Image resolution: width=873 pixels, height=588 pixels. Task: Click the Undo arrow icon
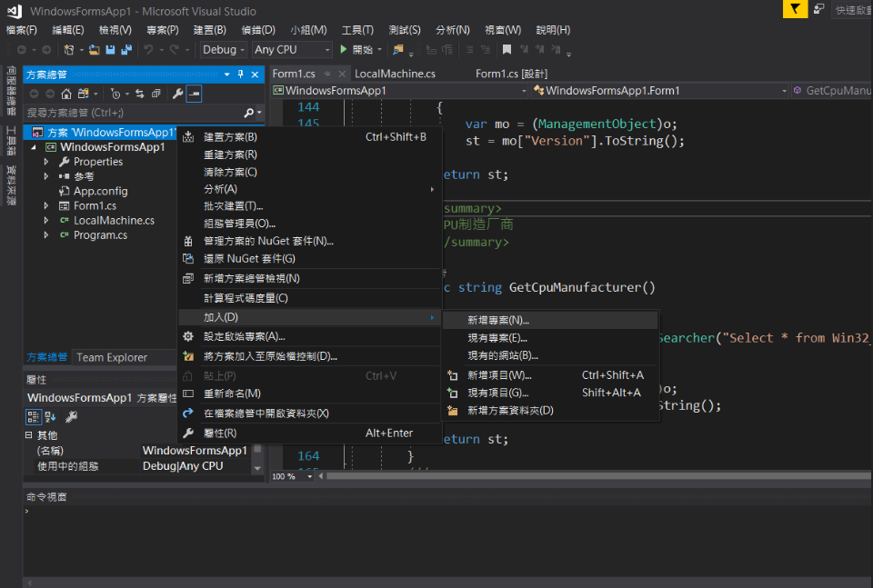147,50
